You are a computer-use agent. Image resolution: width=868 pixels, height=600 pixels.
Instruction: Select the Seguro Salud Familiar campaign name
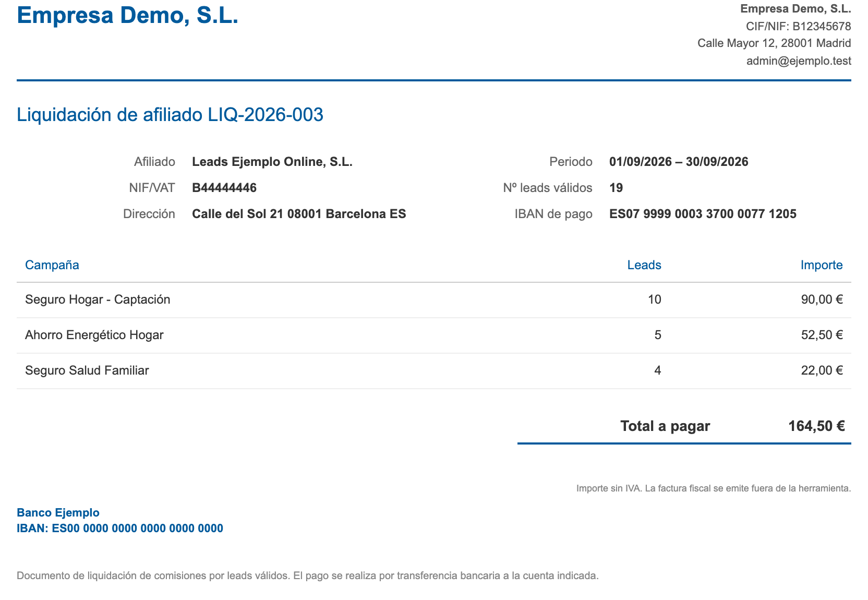(x=87, y=370)
